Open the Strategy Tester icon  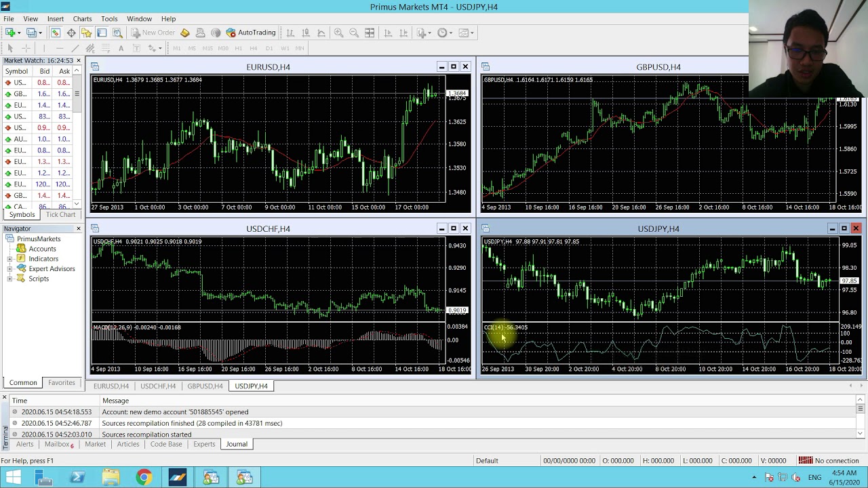pos(117,33)
